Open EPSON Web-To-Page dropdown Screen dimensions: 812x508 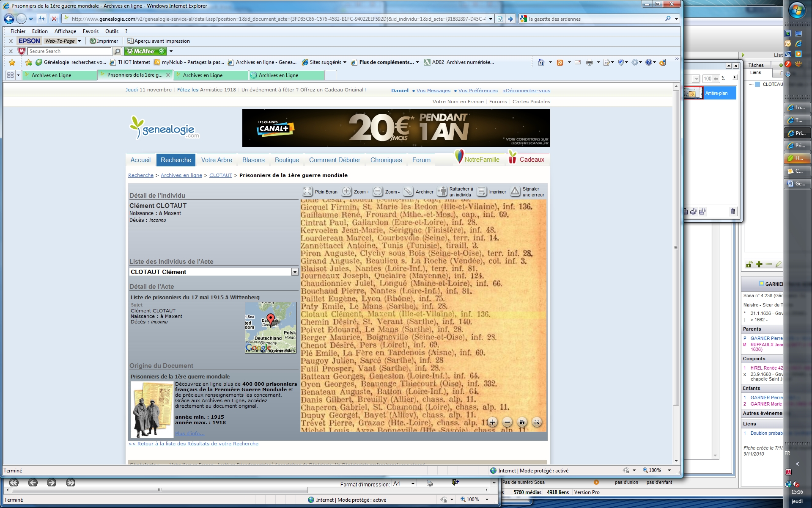coord(79,41)
